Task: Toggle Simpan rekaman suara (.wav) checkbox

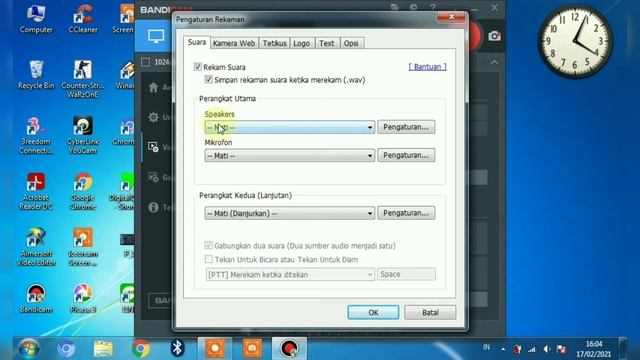Action: tap(209, 80)
